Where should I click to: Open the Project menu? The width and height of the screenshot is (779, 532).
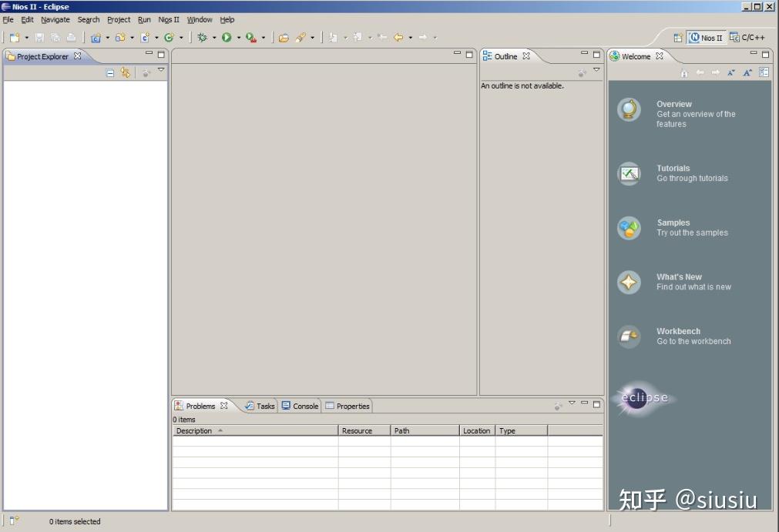(119, 20)
